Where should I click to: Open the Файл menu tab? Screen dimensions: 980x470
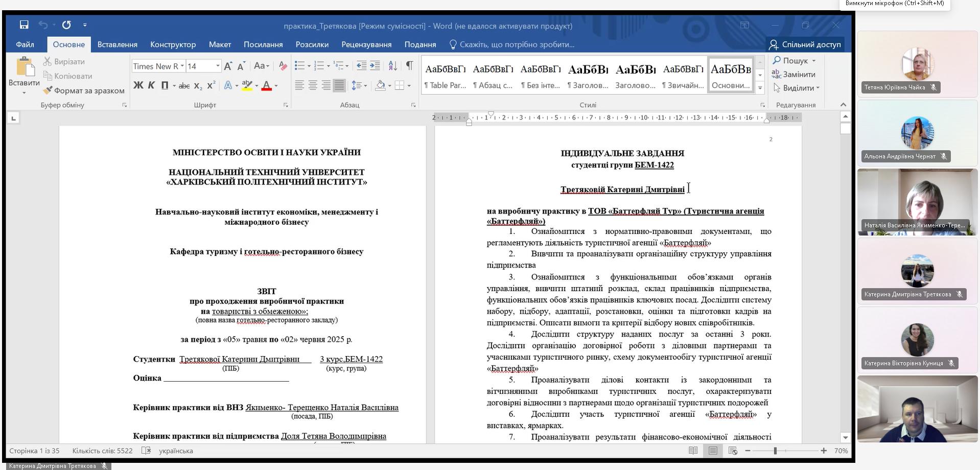pyautogui.click(x=25, y=44)
